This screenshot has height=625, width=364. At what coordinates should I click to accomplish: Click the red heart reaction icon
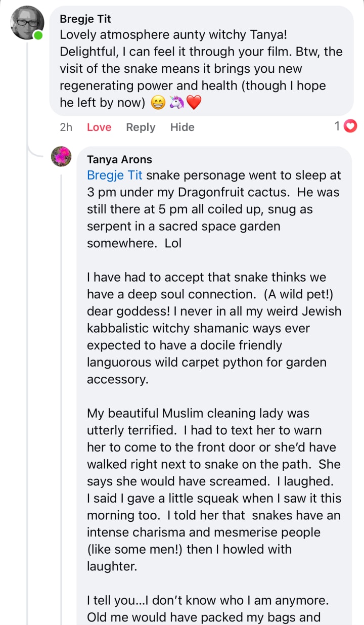coord(350,126)
